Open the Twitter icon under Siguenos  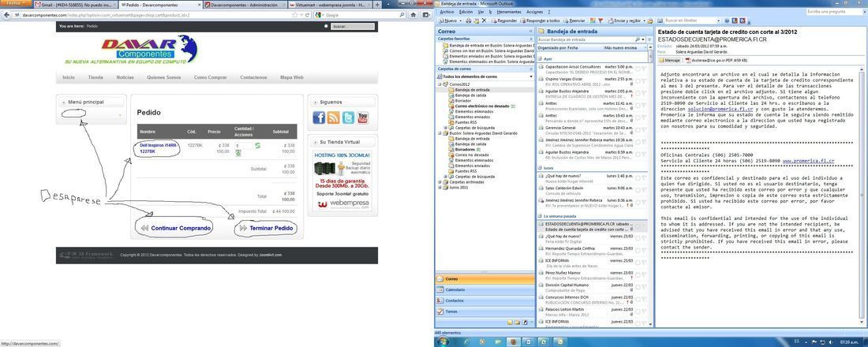pyautogui.click(x=348, y=118)
